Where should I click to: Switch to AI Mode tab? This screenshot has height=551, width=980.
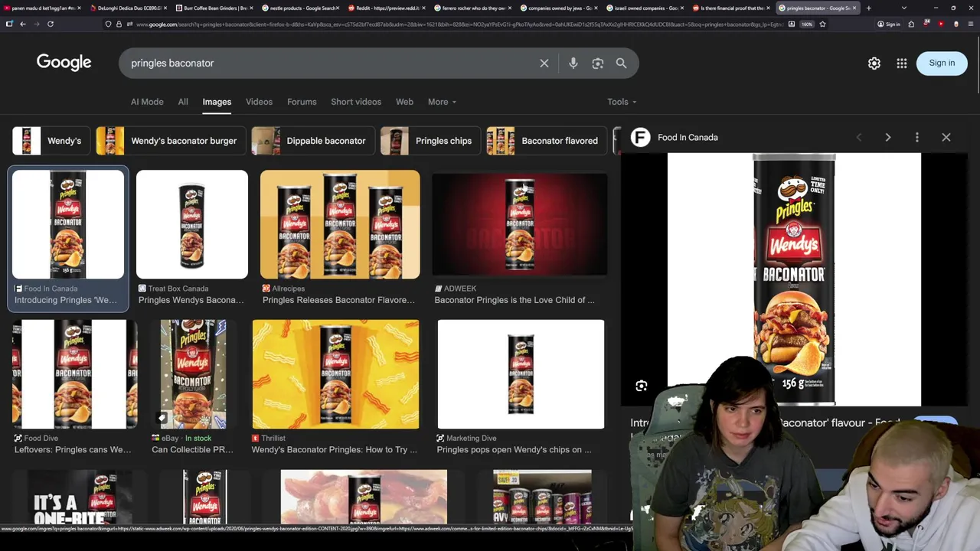tap(147, 102)
